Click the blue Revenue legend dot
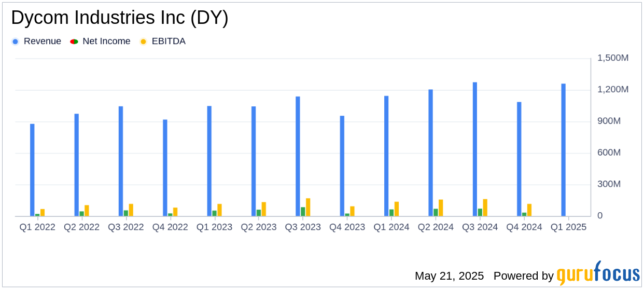Screen dimensions: 644x289 point(15,42)
